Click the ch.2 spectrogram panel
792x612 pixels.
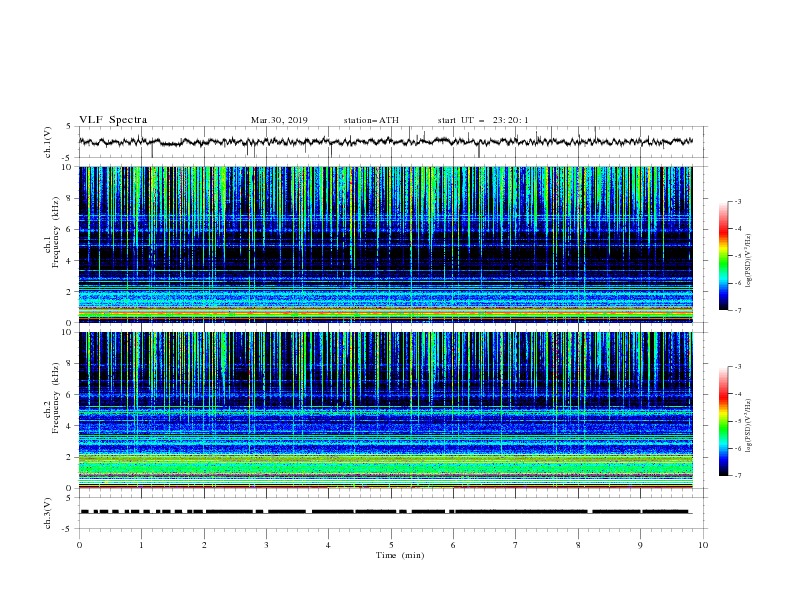386,410
